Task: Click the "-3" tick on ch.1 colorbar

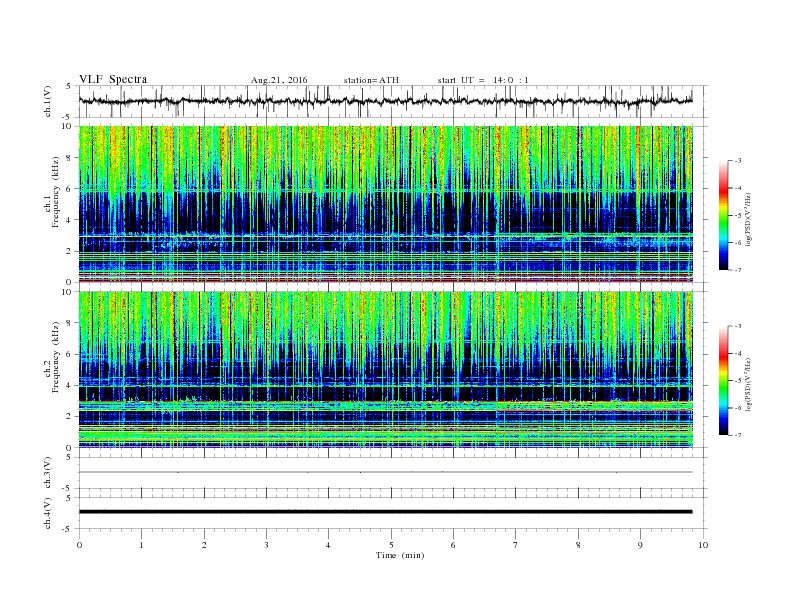Action: click(x=738, y=161)
